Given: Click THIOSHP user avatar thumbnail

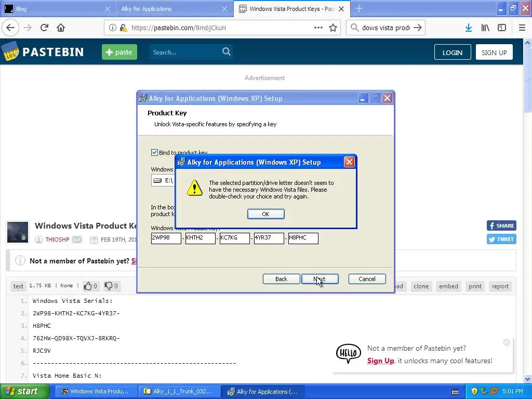Looking at the screenshot, I should tap(18, 232).
